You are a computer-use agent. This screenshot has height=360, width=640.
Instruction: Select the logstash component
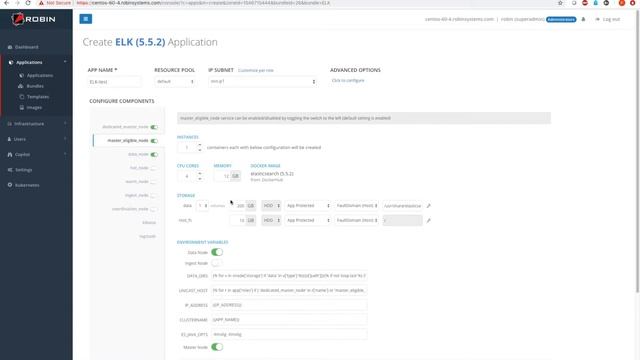pos(147,236)
